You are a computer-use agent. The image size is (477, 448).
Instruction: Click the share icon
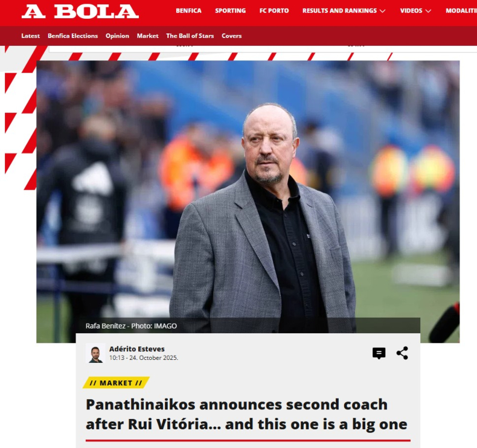tap(402, 353)
